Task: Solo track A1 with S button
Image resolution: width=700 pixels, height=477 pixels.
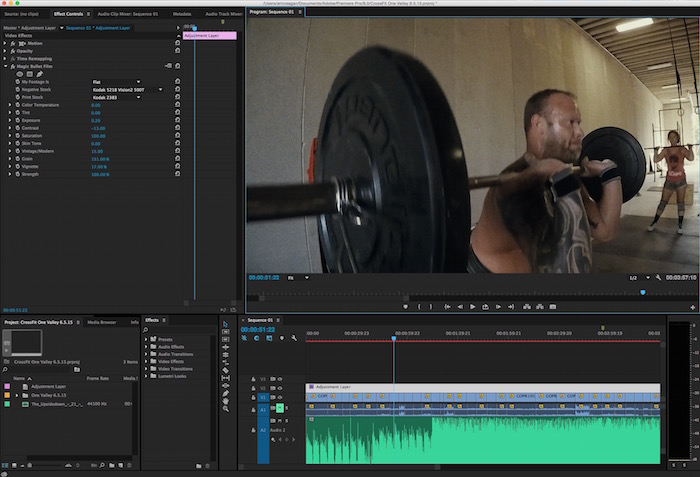Action: point(287,408)
